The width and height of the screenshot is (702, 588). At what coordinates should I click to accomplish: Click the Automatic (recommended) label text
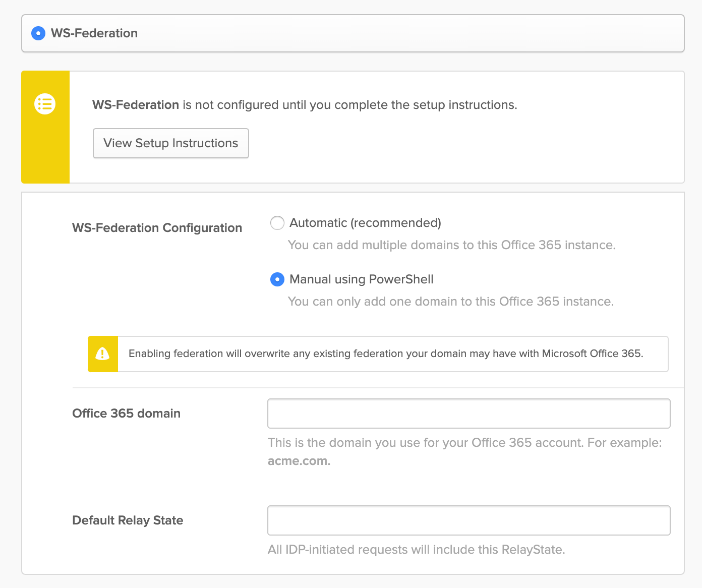pyautogui.click(x=365, y=223)
